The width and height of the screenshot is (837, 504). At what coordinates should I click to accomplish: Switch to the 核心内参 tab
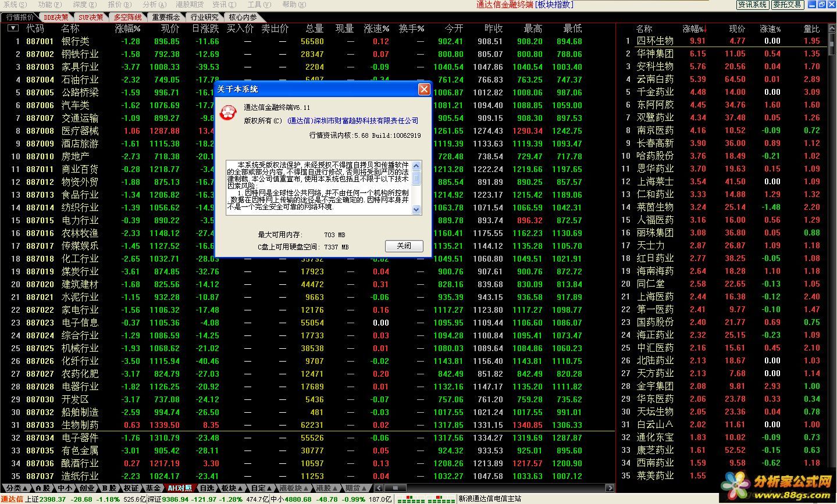tap(243, 17)
